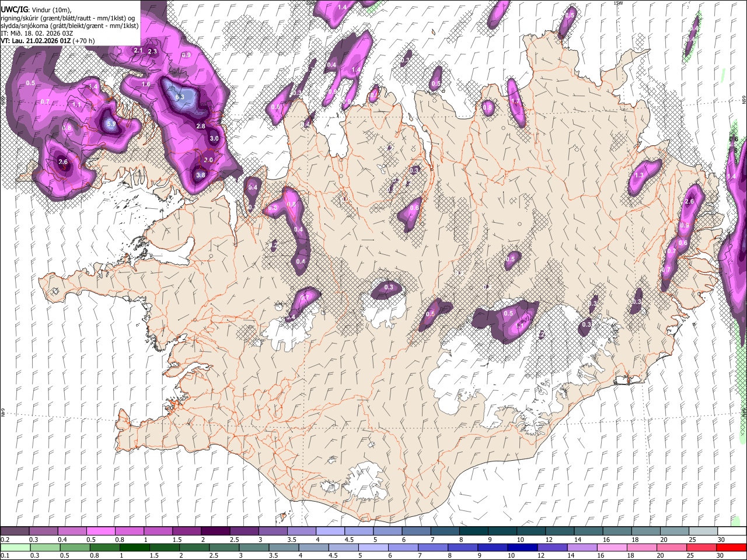Click the 2.0 value label on the map
The width and height of the screenshot is (747, 560).
208,160
